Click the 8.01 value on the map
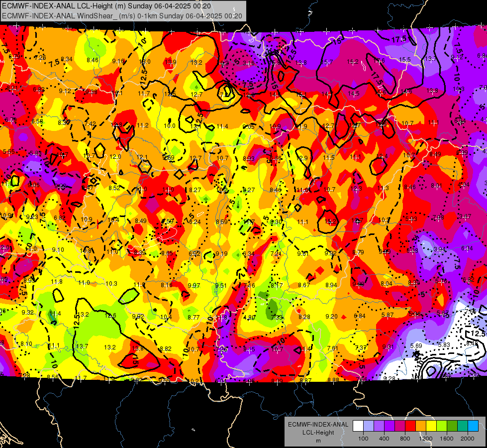Screen dimensions: 487x448 (436, 186)
